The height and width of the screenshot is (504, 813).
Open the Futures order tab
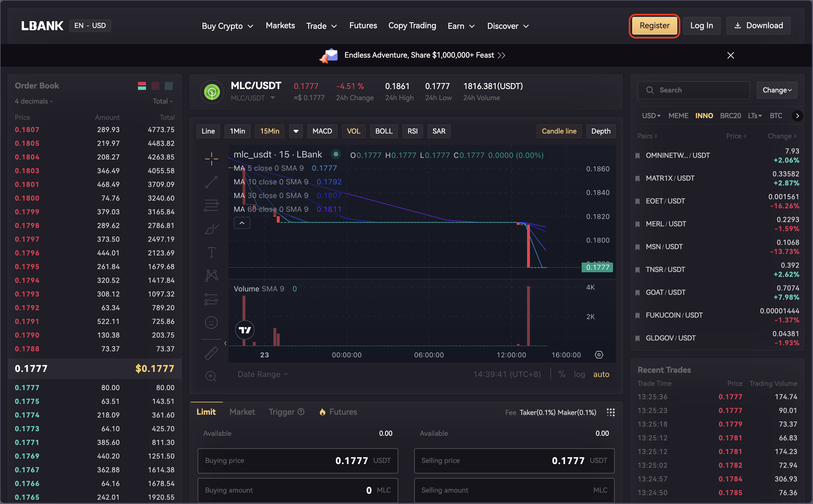(x=338, y=412)
